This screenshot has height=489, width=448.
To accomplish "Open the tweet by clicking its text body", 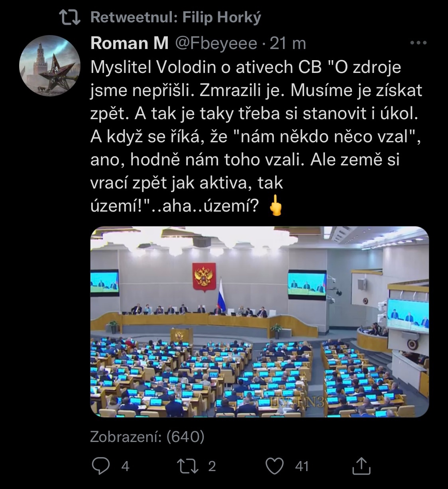I will [x=255, y=126].
